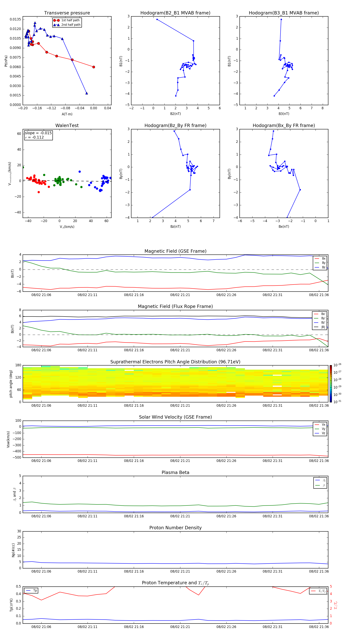Image resolution: width=351 pixels, height=644 pixels.
Task: Click the "Hodogram(Bx_By FR frame)" title
Action: (x=284, y=125)
